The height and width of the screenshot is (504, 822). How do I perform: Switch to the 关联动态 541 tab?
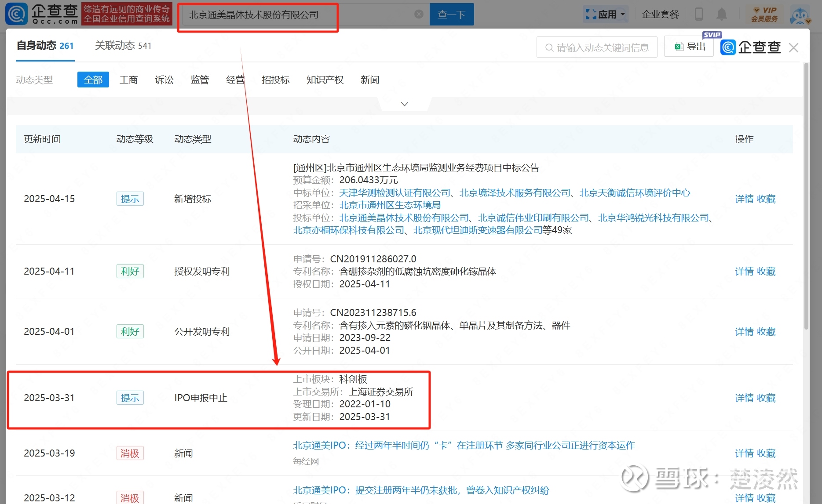123,46
